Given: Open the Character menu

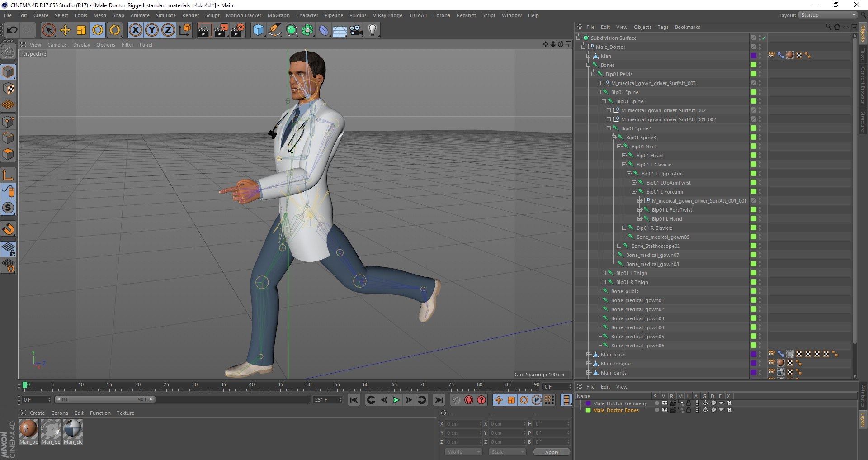Looking at the screenshot, I should (307, 15).
